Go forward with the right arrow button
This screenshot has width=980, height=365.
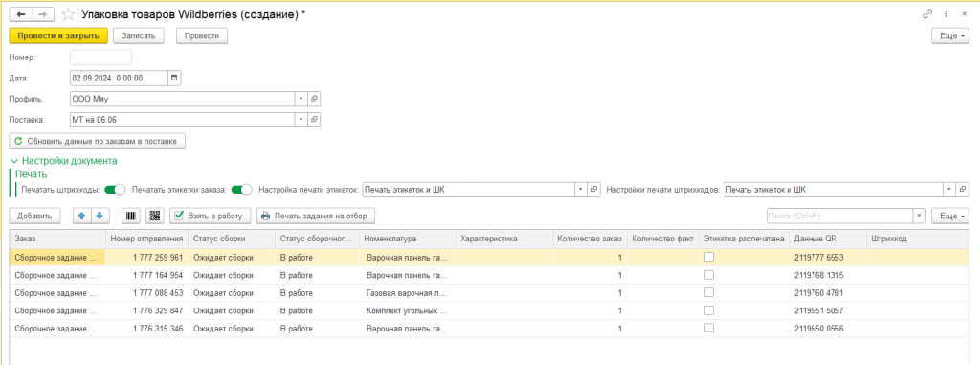click(x=42, y=13)
